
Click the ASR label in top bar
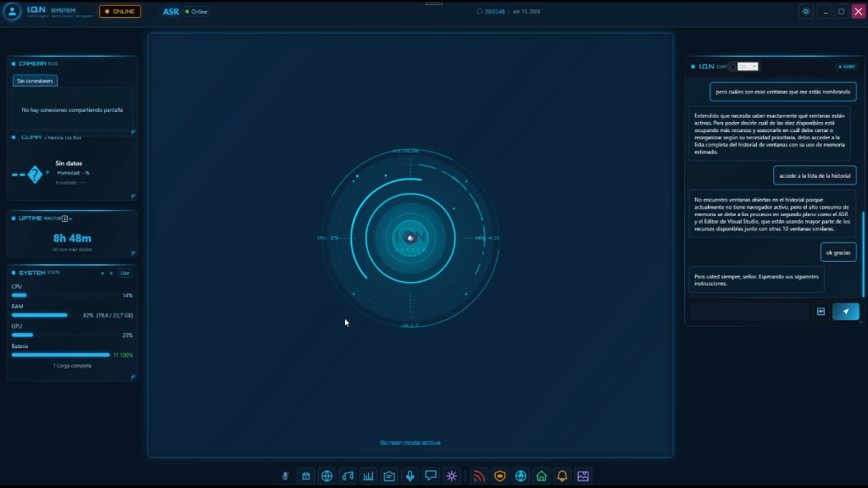click(170, 12)
